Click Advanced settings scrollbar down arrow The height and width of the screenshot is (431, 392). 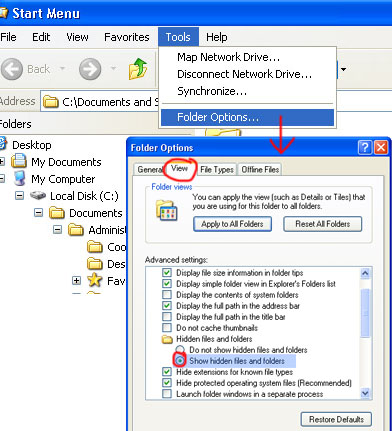click(x=365, y=393)
